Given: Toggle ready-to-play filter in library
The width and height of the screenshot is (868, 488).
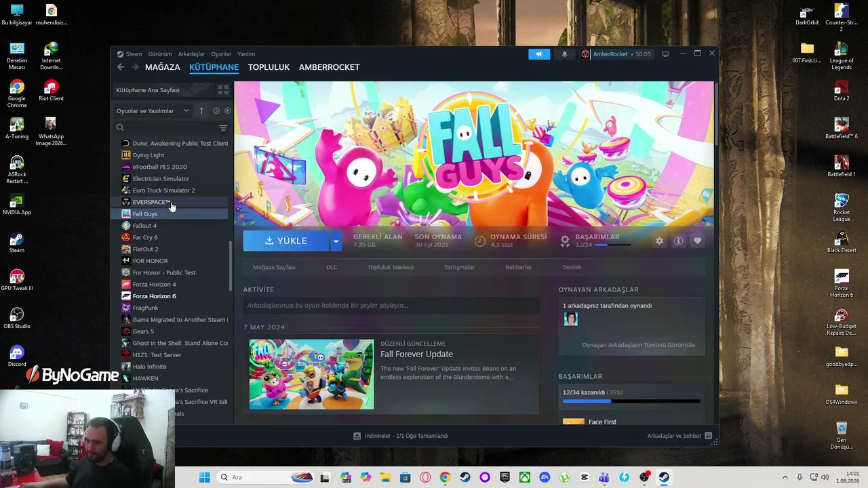Looking at the screenshot, I should coord(228,110).
